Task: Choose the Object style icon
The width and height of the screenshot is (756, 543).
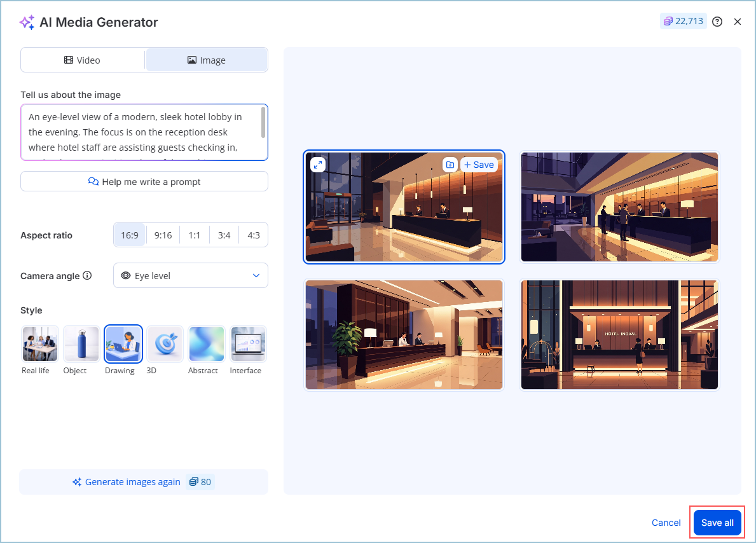Action: pos(81,344)
